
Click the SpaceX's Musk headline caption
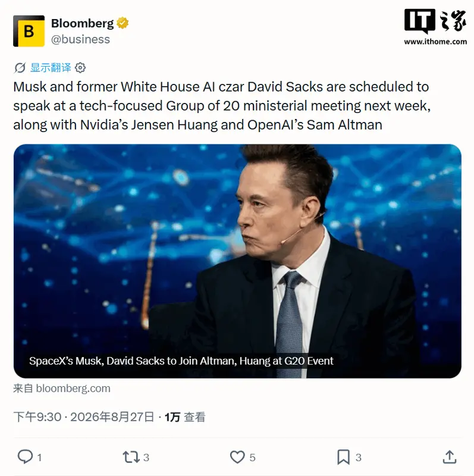click(x=181, y=361)
